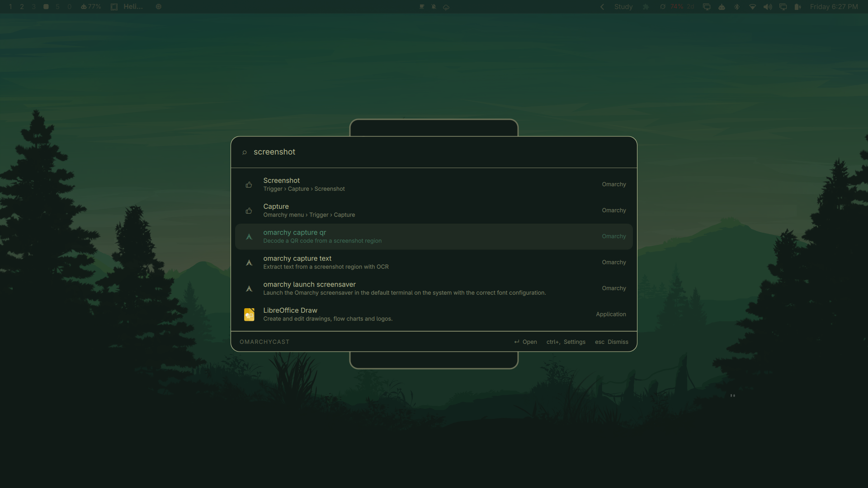Image resolution: width=868 pixels, height=488 pixels.
Task: Click the Open action in footer
Action: pos(525,342)
